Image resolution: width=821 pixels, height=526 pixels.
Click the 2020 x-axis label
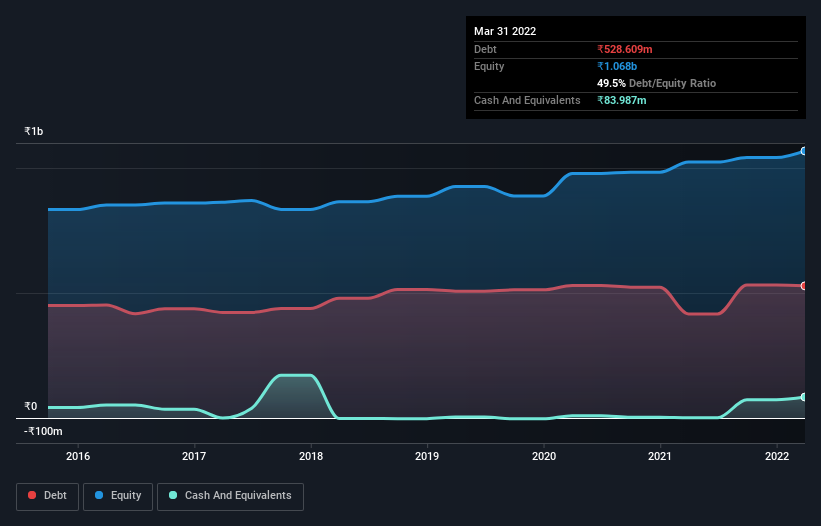coord(544,456)
